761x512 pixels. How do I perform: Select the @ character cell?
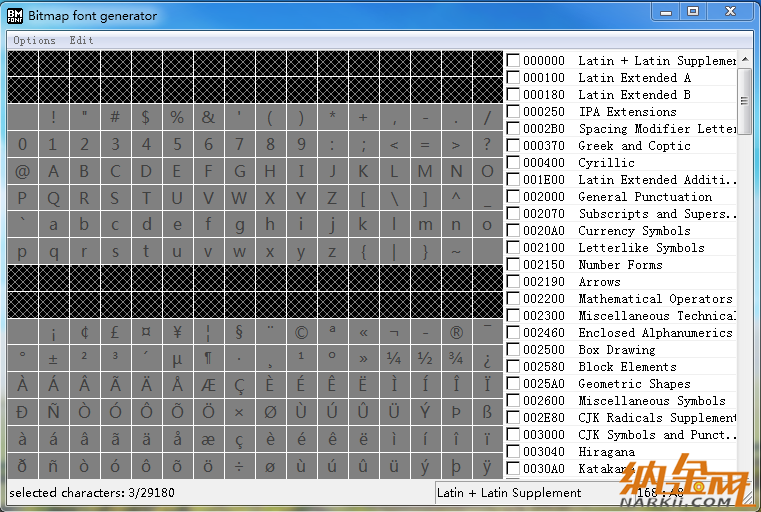point(22,171)
